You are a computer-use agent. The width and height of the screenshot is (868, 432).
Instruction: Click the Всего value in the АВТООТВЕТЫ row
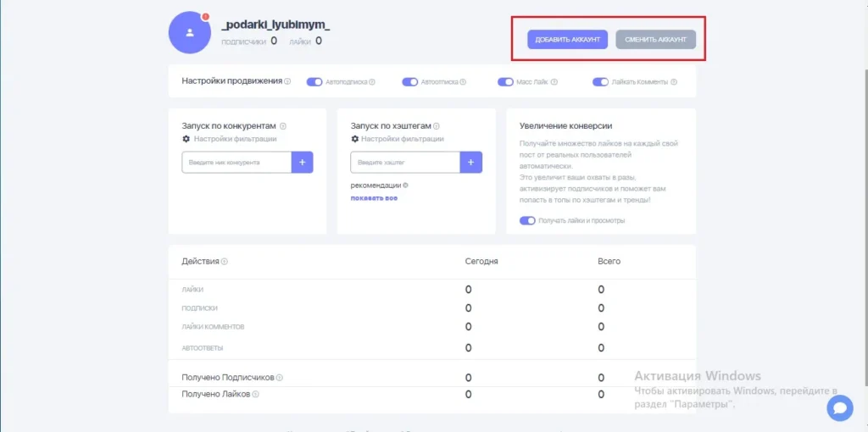pos(601,348)
